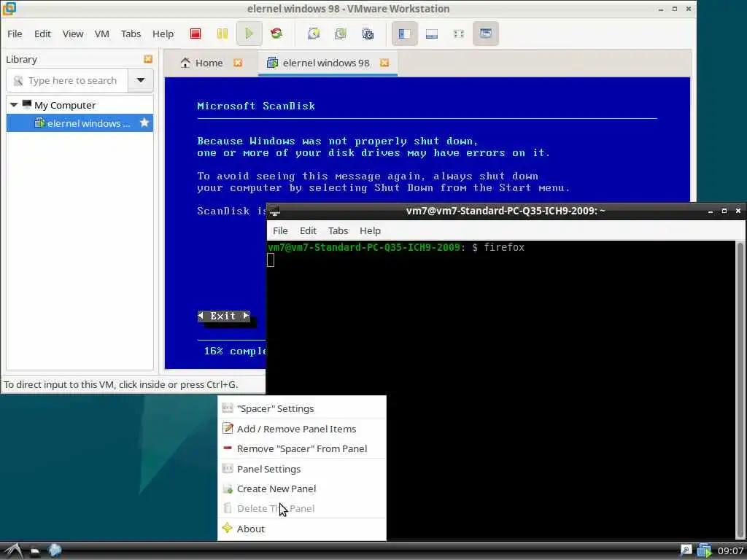Click the icon beside "Spacer" Settings entry
The width and height of the screenshot is (747, 560).
(x=228, y=408)
